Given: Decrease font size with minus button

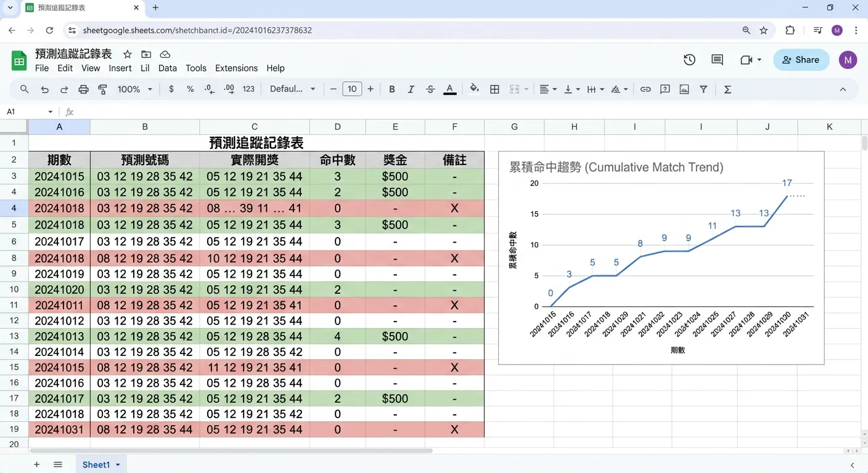Looking at the screenshot, I should tap(334, 89).
